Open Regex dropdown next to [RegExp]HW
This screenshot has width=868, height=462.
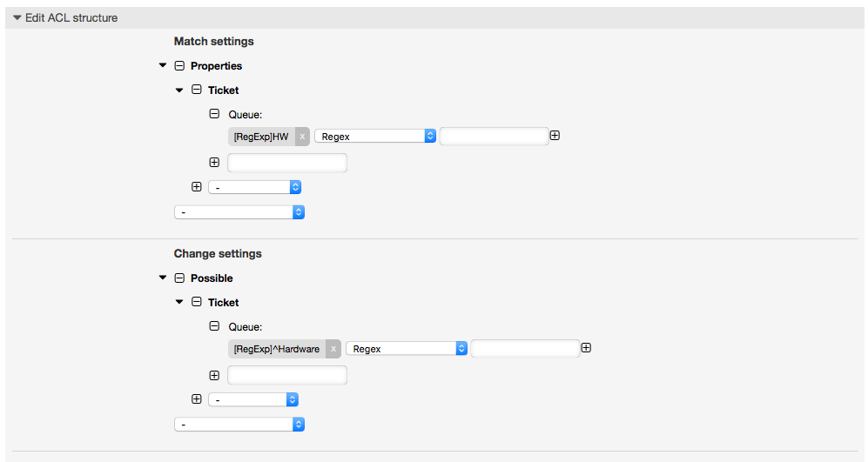(x=375, y=136)
